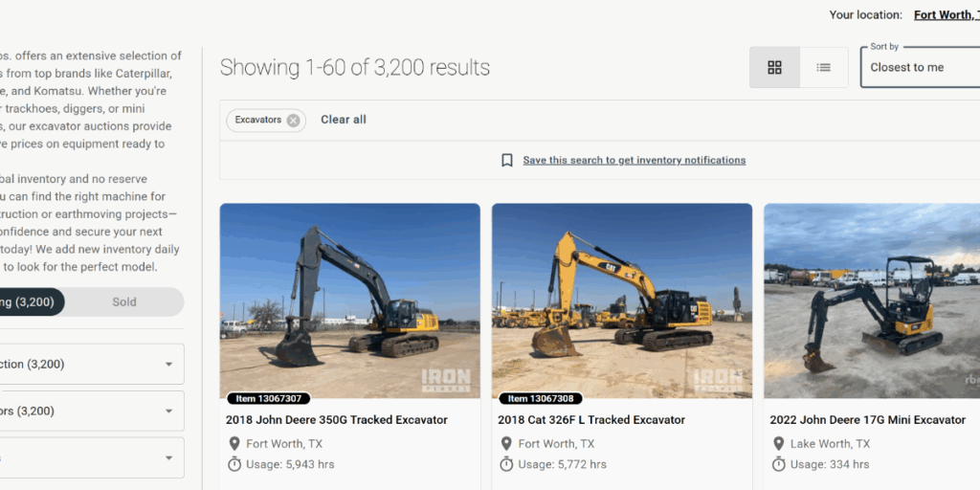980x490 pixels.
Task: Click Clear all filters
Action: [x=344, y=120]
